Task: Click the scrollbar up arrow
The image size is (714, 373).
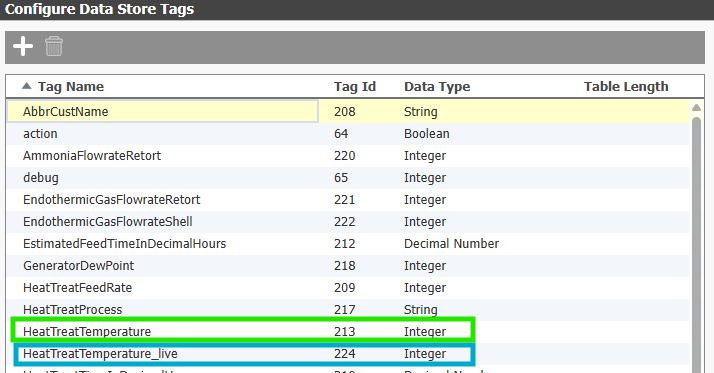Action: tap(696, 108)
